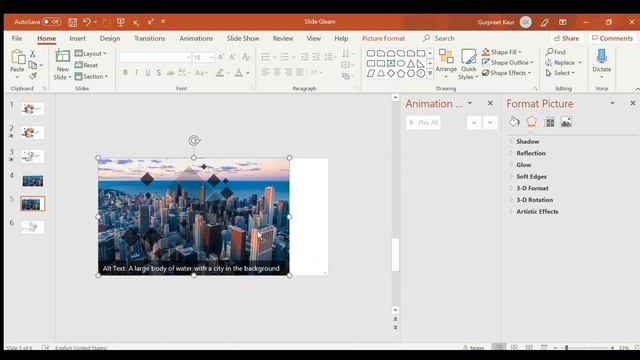Click Play All in Animation pane

[423, 122]
